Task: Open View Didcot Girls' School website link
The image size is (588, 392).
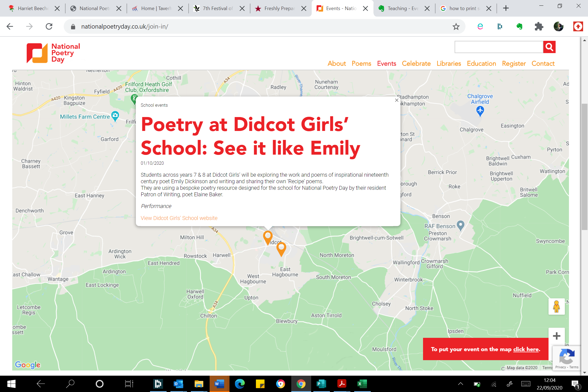Action: pos(179,218)
